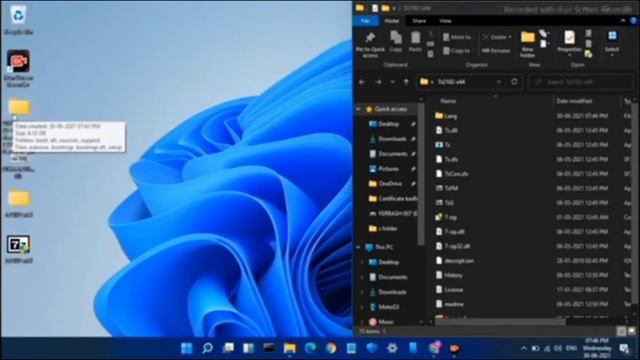Viewport: 640px width, 360px height.
Task: Open recent locations dropdown arrow
Action: (x=392, y=82)
